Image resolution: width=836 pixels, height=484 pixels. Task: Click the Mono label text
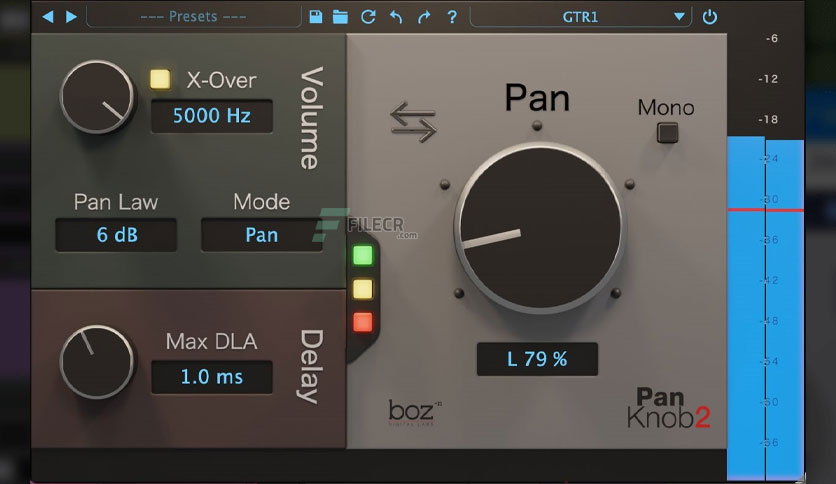[x=666, y=108]
